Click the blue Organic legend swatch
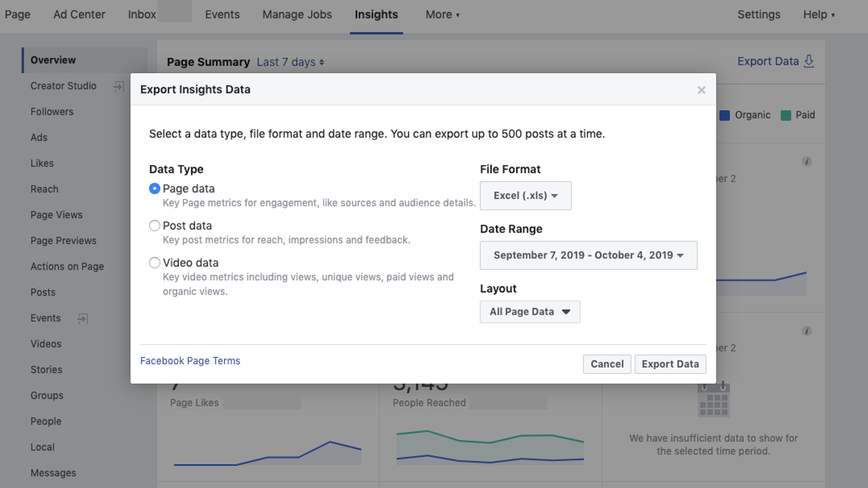 coord(724,115)
